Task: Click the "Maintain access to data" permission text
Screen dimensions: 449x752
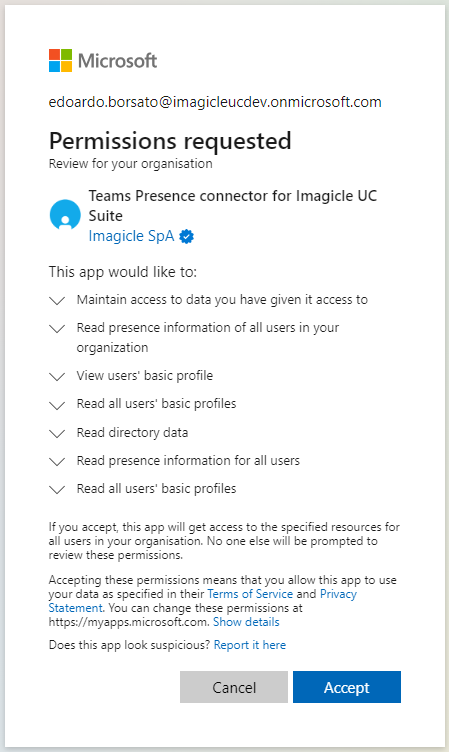Action: 222,300
